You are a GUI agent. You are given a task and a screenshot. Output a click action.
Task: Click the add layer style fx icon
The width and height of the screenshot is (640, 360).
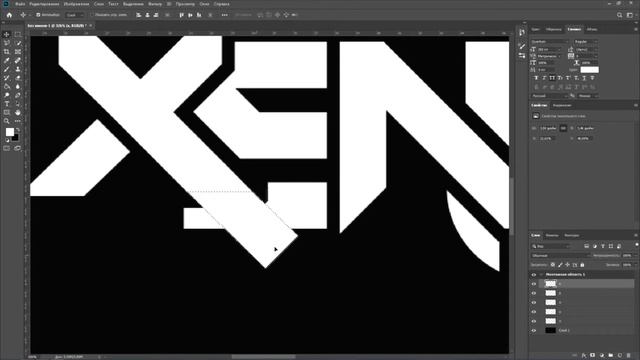point(584,356)
